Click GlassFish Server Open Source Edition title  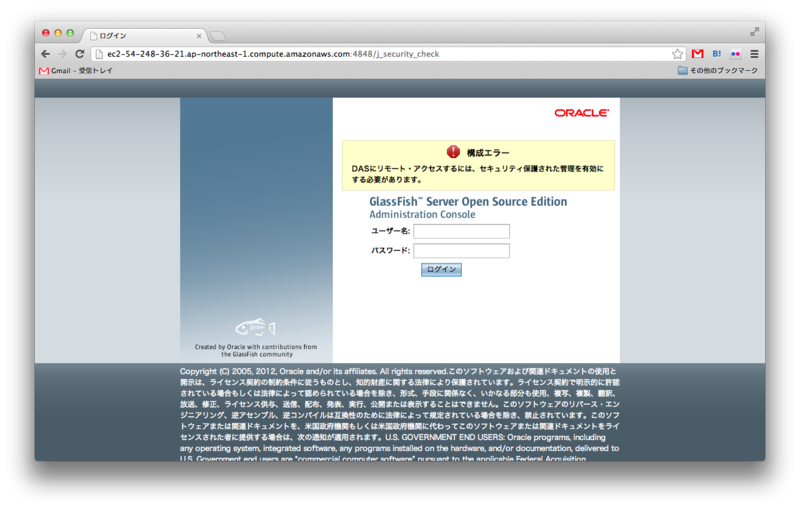coord(468,201)
